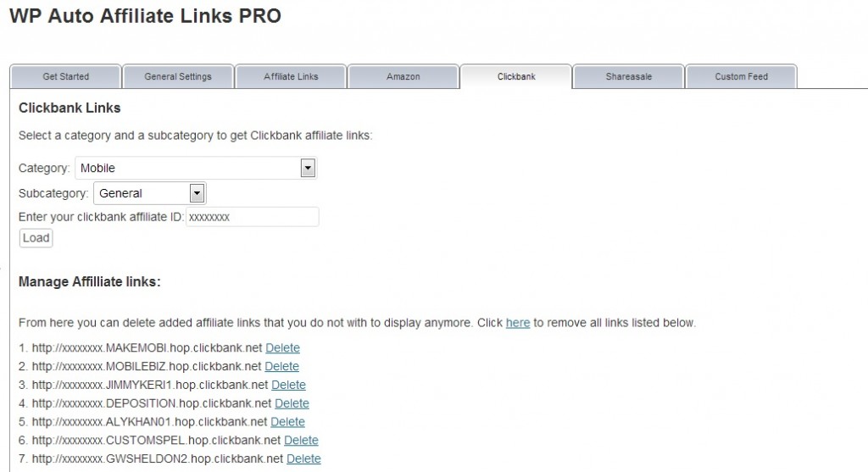Delete the MAKEMOBI affiliate link

pyautogui.click(x=282, y=347)
